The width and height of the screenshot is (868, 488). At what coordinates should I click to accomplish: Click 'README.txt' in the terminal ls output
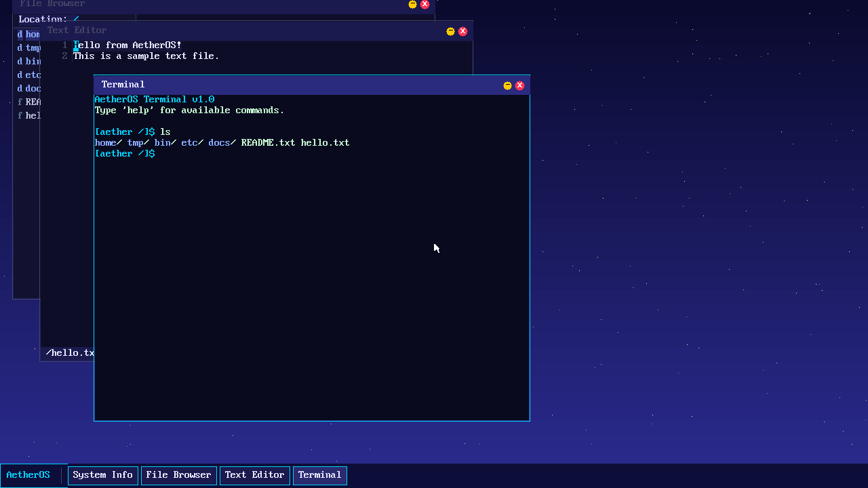click(x=269, y=143)
